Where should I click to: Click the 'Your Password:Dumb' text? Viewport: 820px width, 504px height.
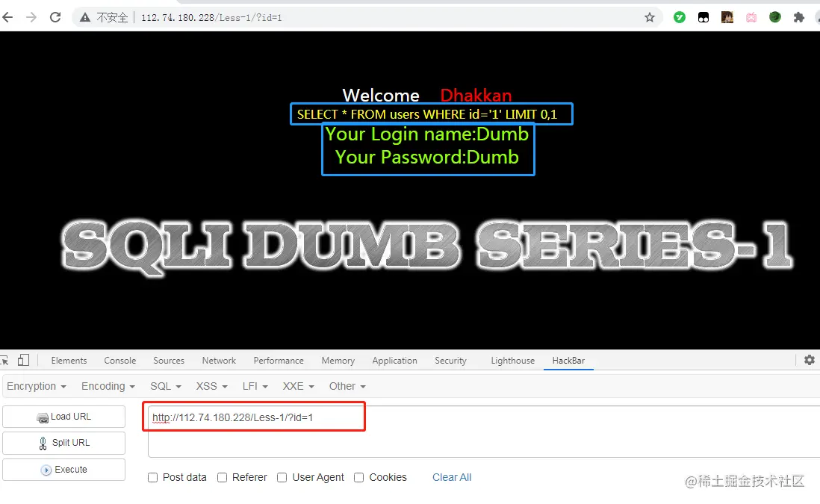coord(427,158)
